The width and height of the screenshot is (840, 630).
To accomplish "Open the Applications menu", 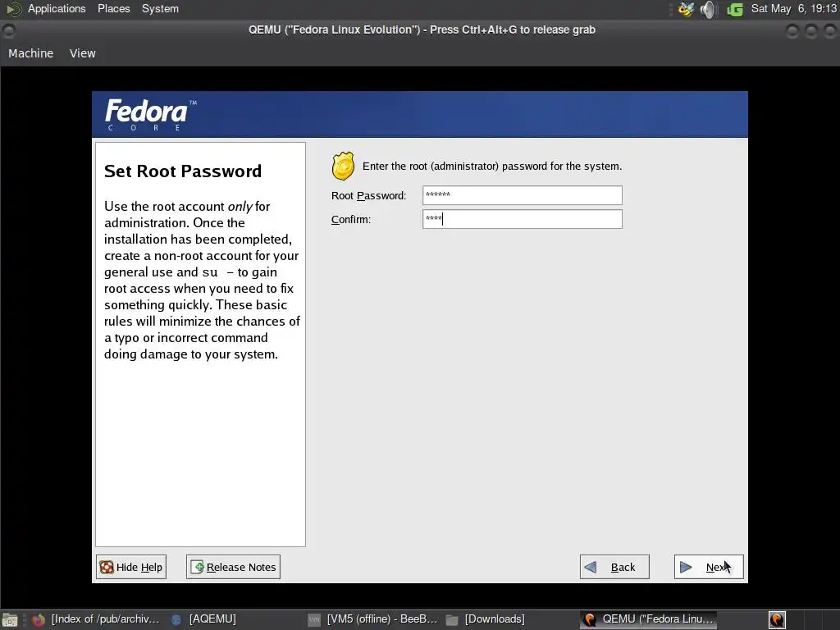I will pos(57,8).
